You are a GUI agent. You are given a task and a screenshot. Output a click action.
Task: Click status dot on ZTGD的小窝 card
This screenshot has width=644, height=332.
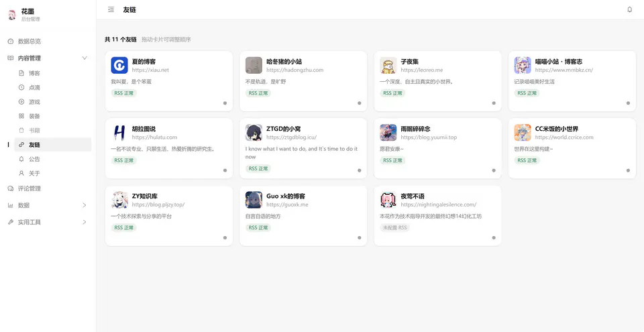360,170
